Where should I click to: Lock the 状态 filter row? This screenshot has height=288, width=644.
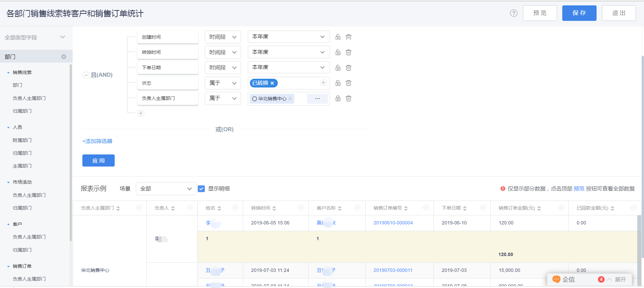338,83
